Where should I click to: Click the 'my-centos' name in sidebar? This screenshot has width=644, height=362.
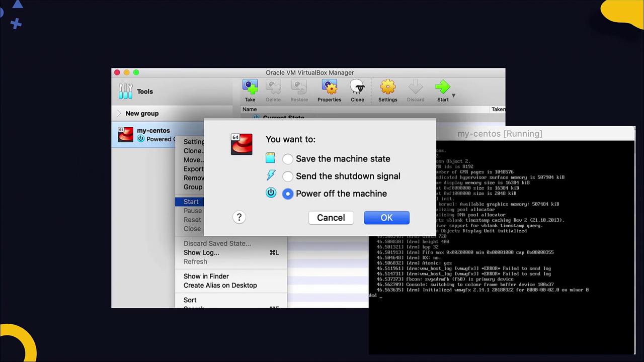pos(153,130)
